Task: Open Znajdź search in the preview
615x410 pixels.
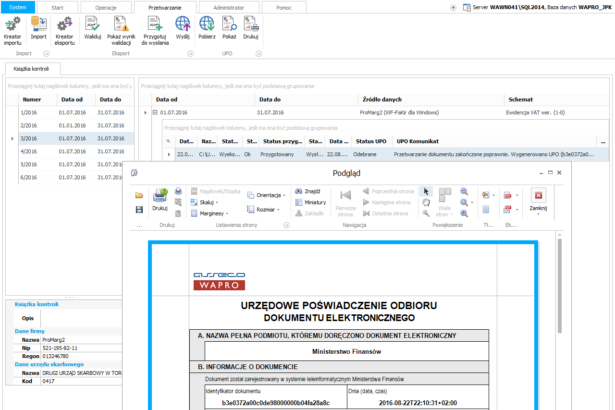Action: (308, 191)
